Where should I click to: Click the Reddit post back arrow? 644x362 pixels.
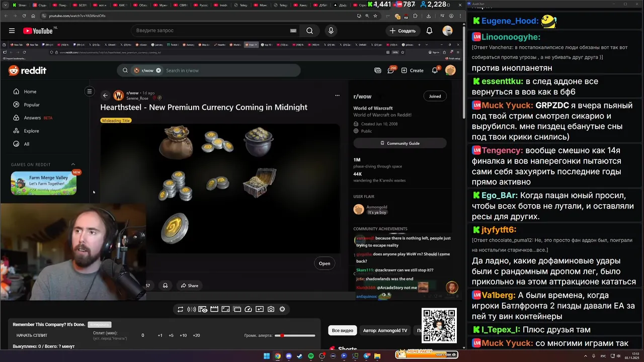click(x=105, y=96)
